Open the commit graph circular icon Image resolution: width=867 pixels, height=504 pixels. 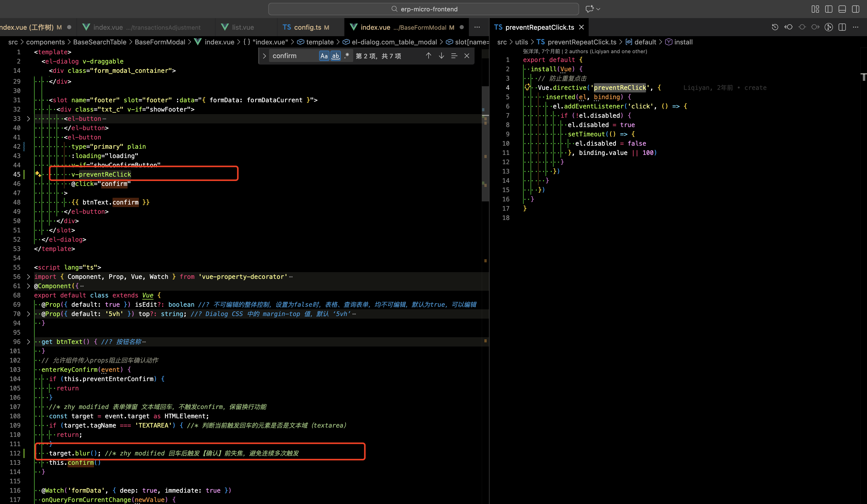[x=829, y=27]
